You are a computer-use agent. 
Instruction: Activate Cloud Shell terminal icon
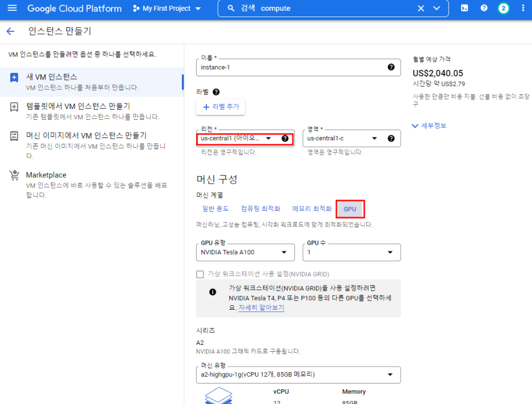coord(464,8)
